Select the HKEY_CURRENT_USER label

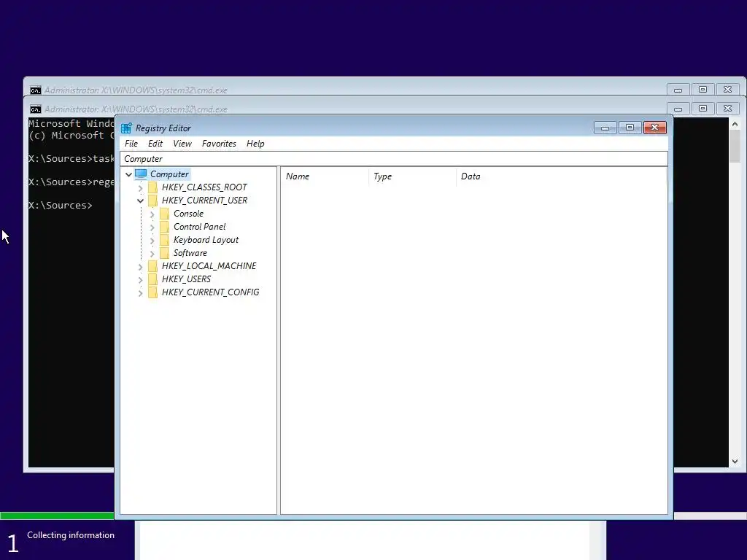point(204,201)
